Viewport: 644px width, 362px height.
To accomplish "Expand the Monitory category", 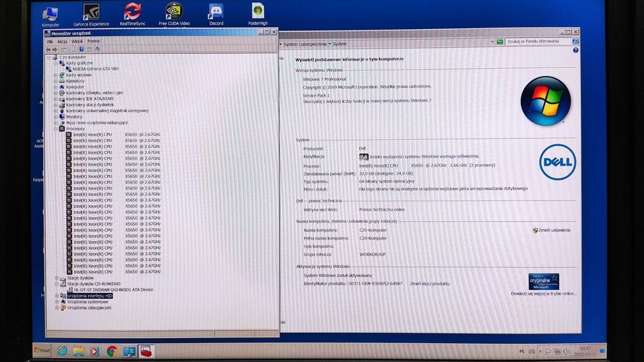I will click(x=55, y=117).
